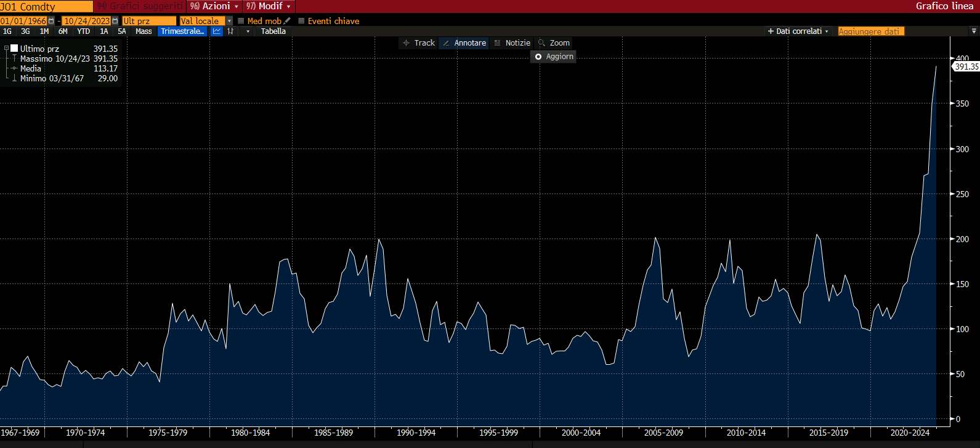
Task: Activate the Zoom magnifier tool
Action: click(554, 43)
